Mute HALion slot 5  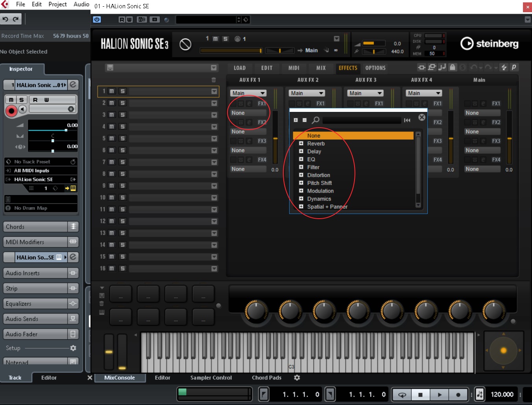point(112,138)
